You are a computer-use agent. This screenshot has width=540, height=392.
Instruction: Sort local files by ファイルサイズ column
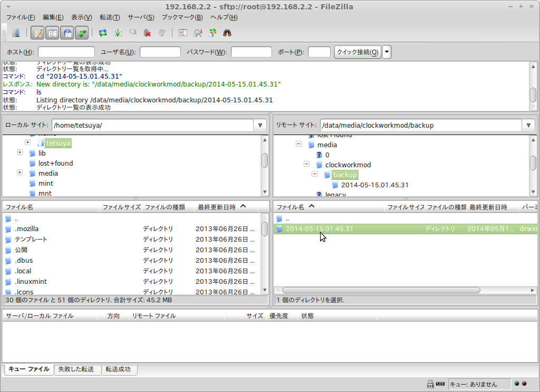[x=122, y=207]
